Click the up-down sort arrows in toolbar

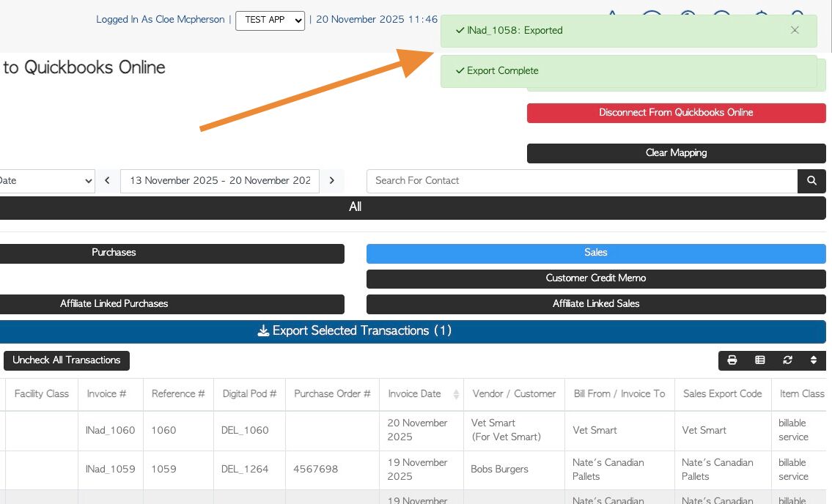click(x=814, y=360)
